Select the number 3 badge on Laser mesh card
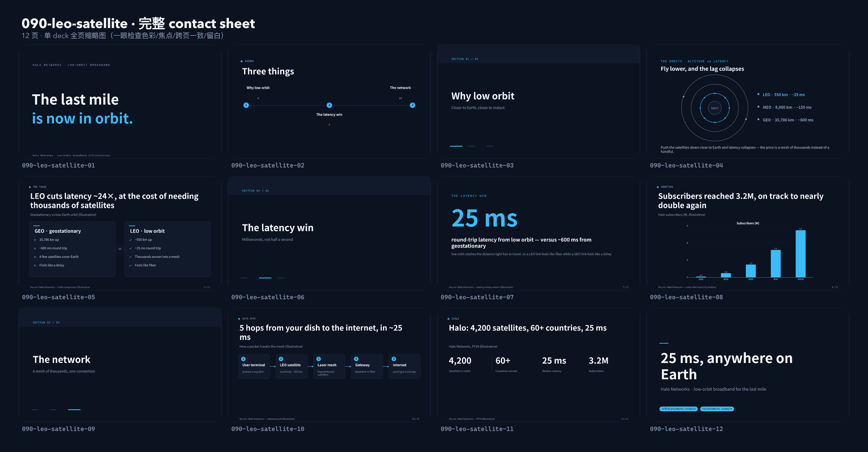Image resolution: width=868 pixels, height=452 pixels. pyautogui.click(x=319, y=359)
